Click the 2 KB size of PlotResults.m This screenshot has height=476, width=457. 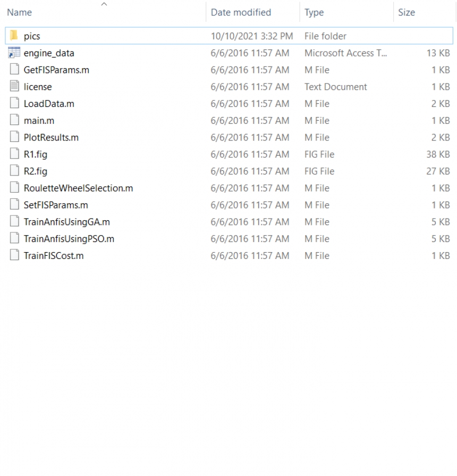click(441, 138)
